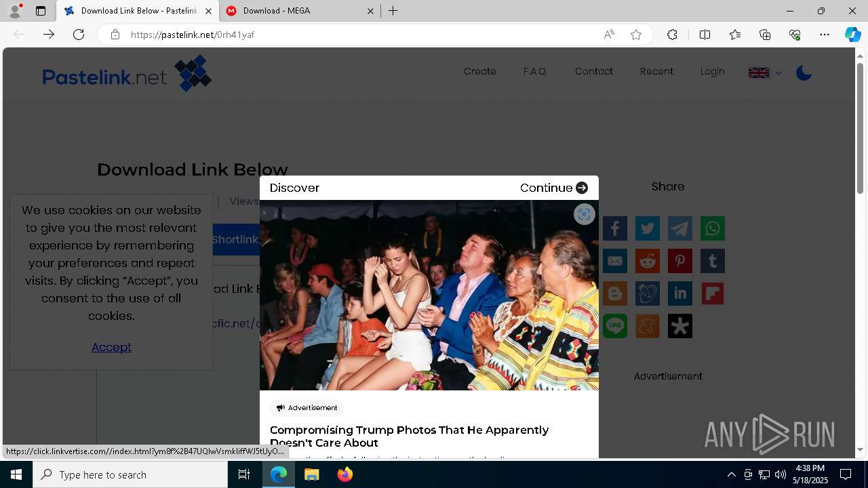Share via the LiveJournal icon
The width and height of the screenshot is (868, 488).
click(x=648, y=293)
